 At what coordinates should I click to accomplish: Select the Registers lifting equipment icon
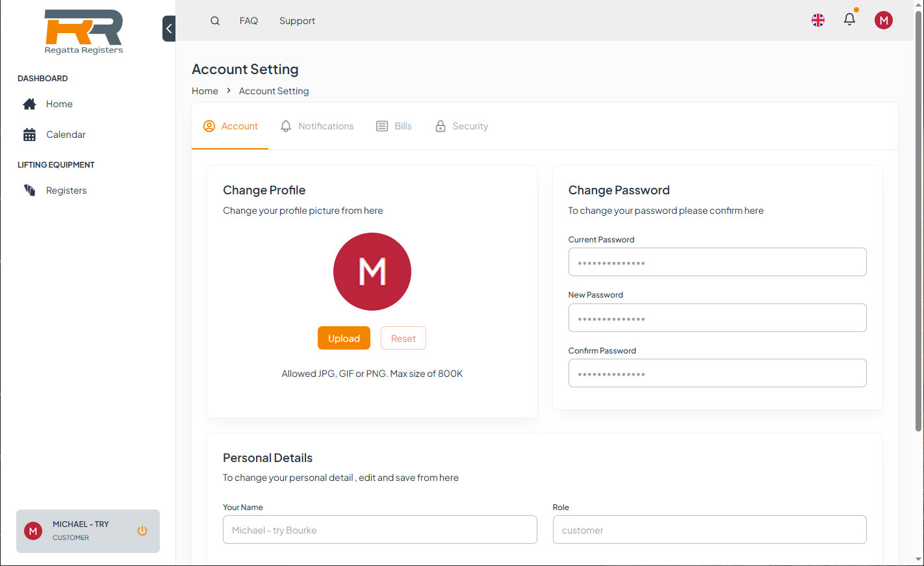(x=29, y=190)
